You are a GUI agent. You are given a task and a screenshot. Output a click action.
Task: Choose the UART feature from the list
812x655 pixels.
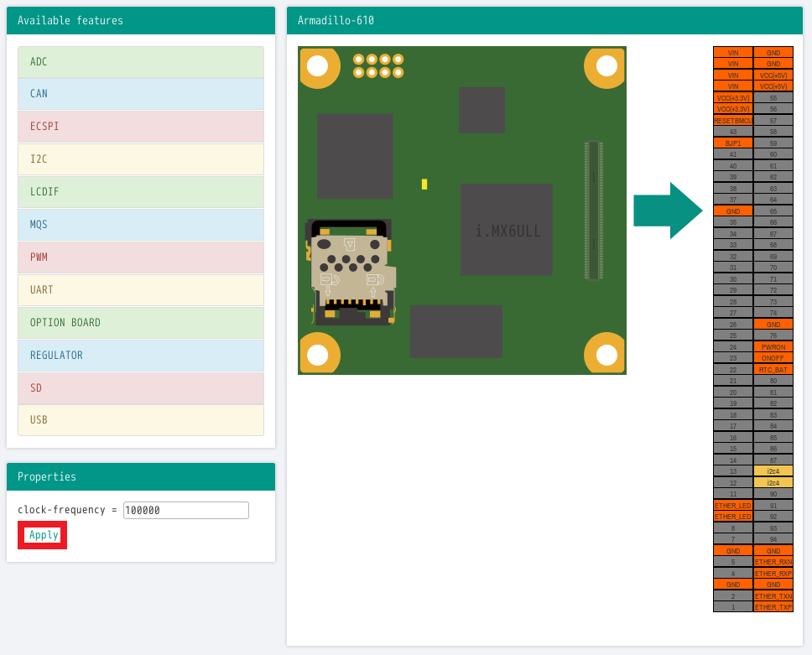pyautogui.click(x=141, y=290)
